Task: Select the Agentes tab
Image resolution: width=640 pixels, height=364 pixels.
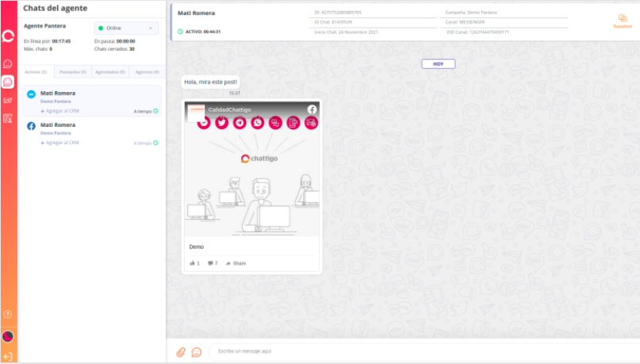Action: (147, 72)
